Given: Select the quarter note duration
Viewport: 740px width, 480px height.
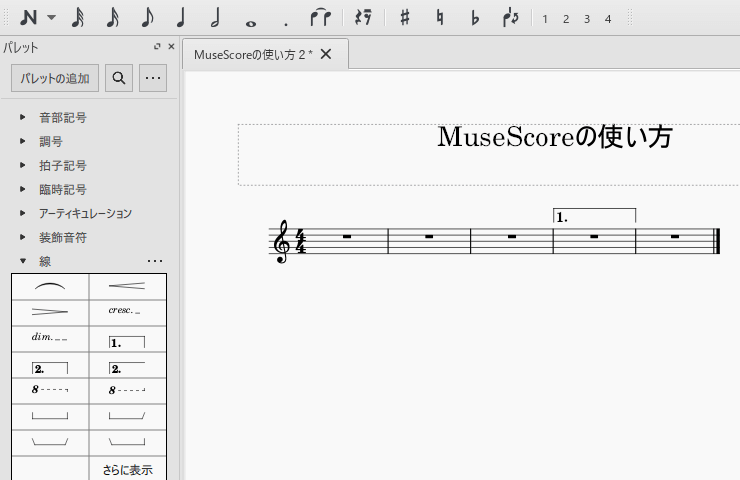Looking at the screenshot, I should coord(181,18).
